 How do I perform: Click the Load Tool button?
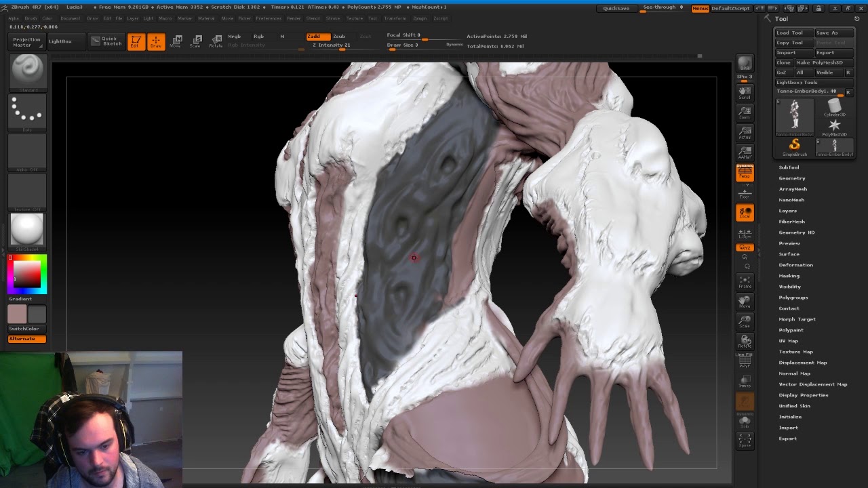click(794, 33)
